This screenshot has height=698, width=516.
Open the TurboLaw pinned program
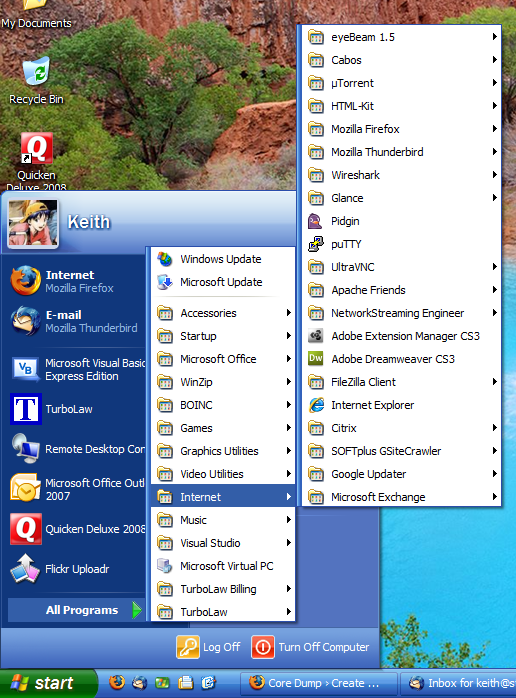click(x=74, y=409)
